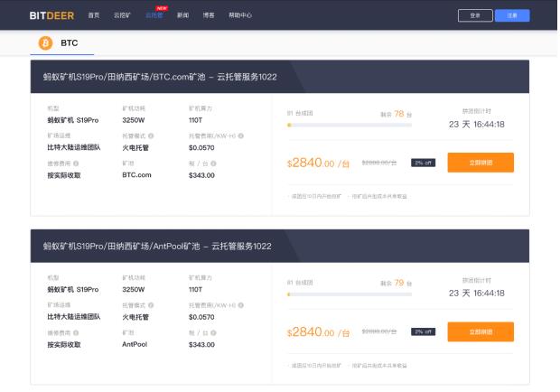The width and height of the screenshot is (560, 392).
Task: Click '$343.00' rent value in BTC.com card
Action: click(201, 175)
